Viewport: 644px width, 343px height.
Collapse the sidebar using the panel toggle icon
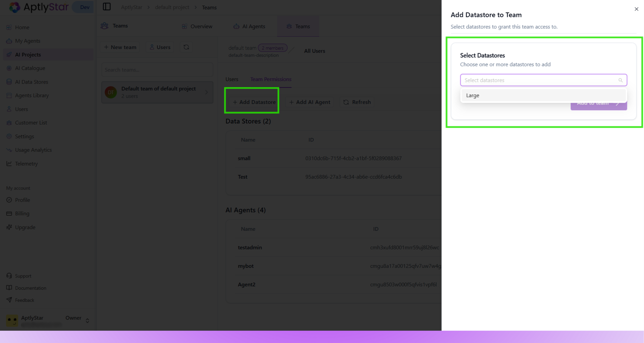[x=107, y=6]
